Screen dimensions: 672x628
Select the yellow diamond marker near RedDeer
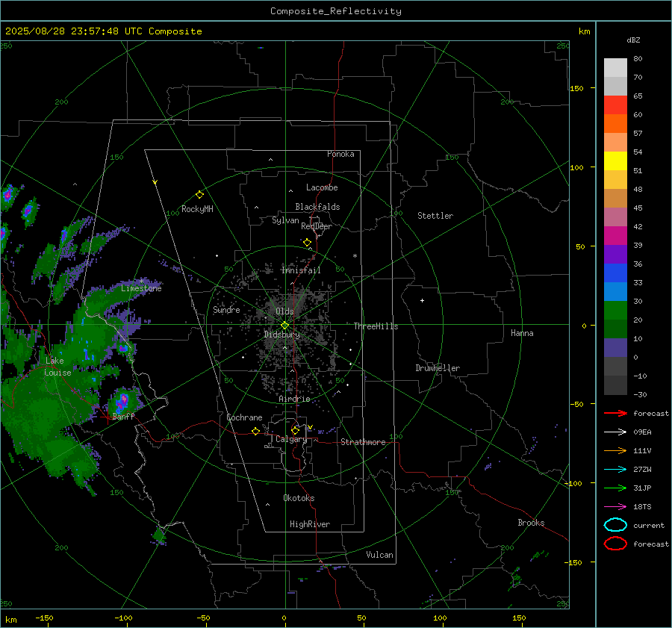coord(307,243)
